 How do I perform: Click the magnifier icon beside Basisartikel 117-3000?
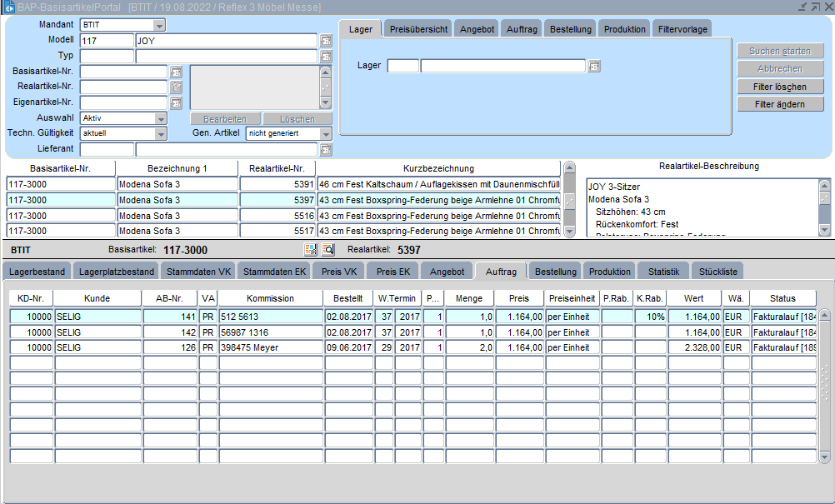click(327, 249)
